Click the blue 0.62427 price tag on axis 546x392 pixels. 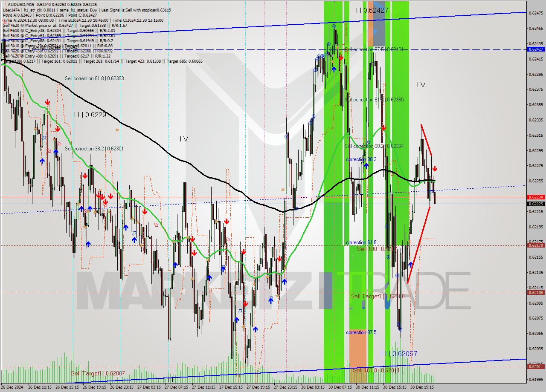point(536,49)
